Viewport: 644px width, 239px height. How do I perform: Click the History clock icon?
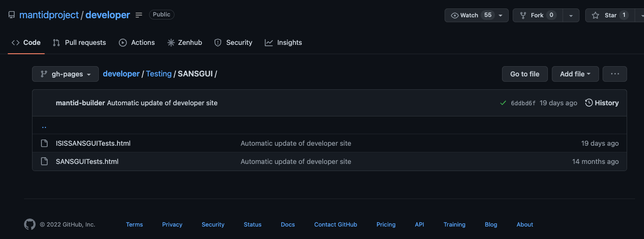click(x=589, y=103)
